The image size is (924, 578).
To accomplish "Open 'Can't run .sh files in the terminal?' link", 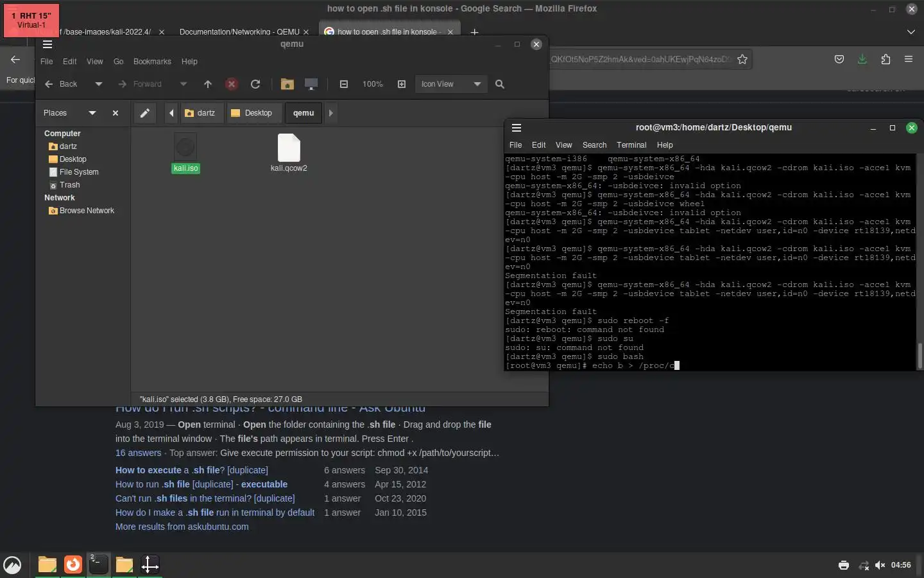I will pos(205,498).
